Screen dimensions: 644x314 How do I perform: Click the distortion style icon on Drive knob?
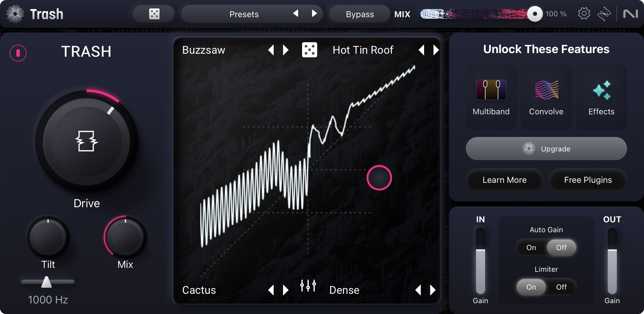pos(86,141)
